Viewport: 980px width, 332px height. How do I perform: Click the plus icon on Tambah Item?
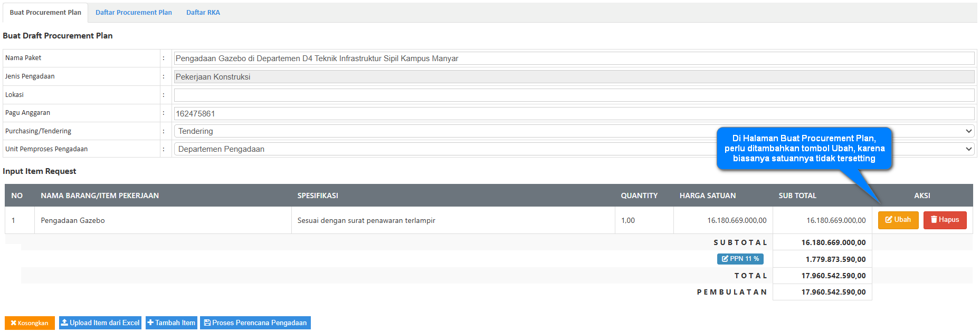pos(150,323)
